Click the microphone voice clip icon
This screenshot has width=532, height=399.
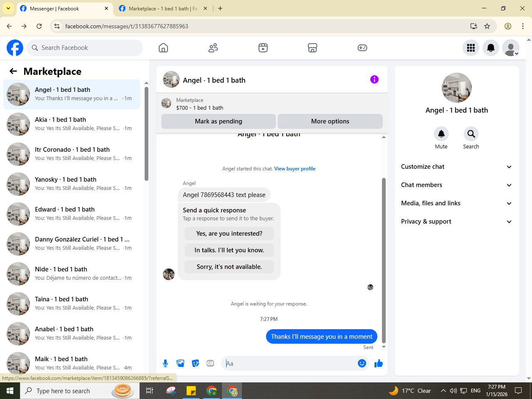tap(165, 363)
